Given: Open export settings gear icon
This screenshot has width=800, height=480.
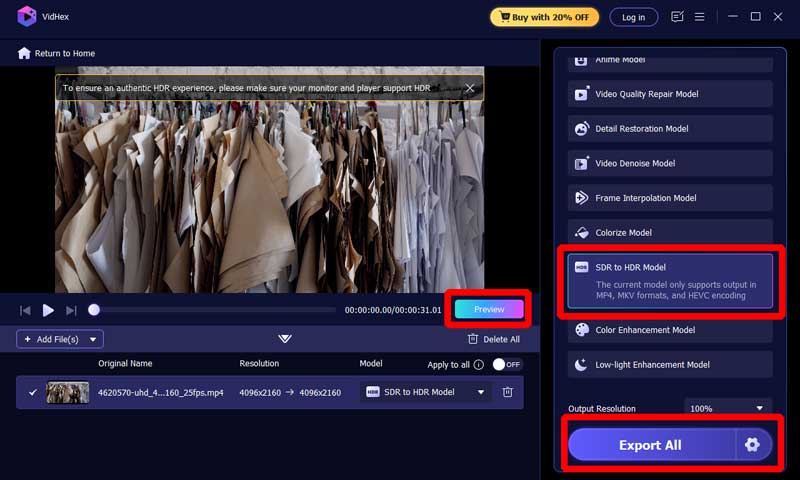Looking at the screenshot, I should (752, 445).
